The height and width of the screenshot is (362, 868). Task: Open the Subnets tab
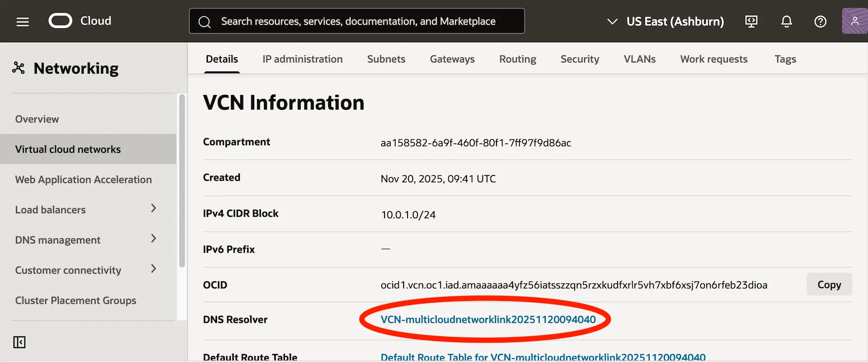(386, 59)
